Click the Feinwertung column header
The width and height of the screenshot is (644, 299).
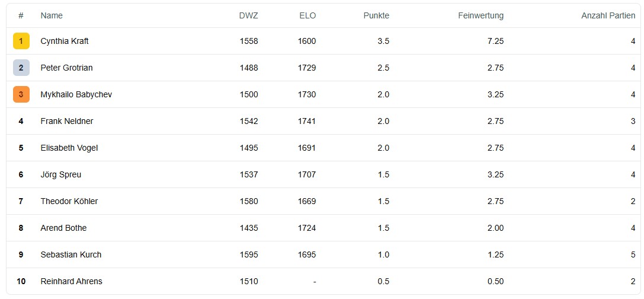[480, 15]
